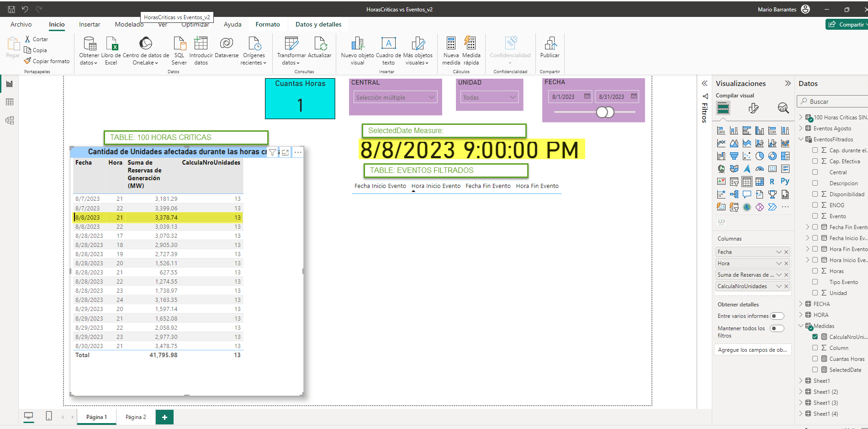The width and height of the screenshot is (868, 429).
Task: Click the filter icon on table visual
Action: 272,152
